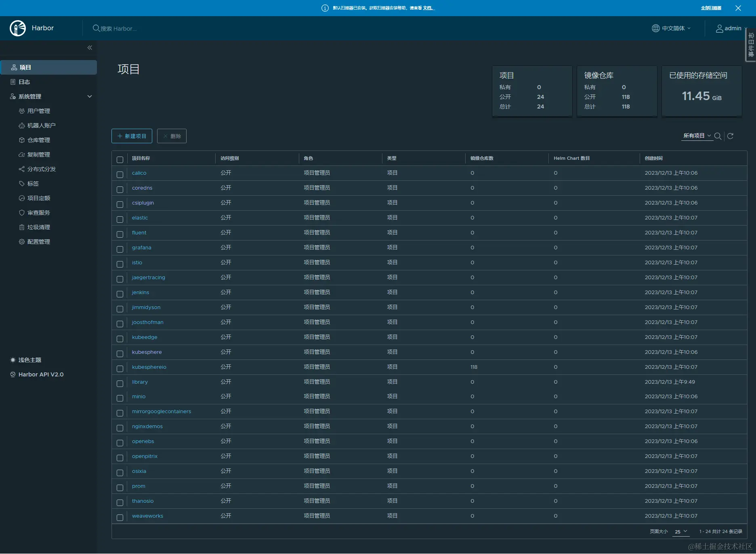The width and height of the screenshot is (756, 554).
Task: Click the Harbor logo icon
Action: (18, 28)
